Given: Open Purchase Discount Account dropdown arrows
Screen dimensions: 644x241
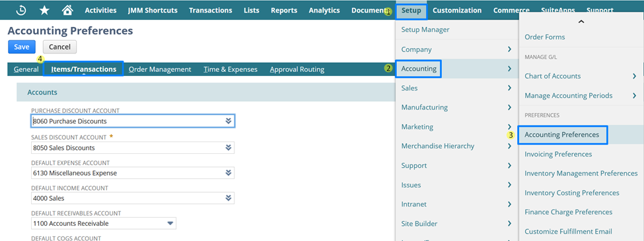Looking at the screenshot, I should click(x=229, y=121).
